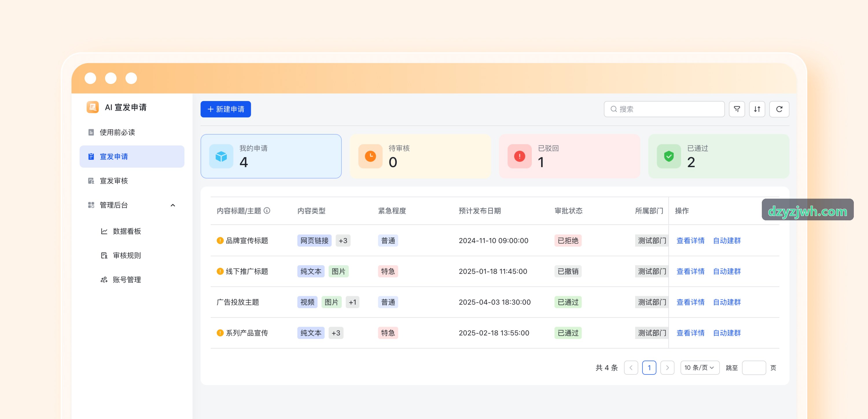Screen dimensions: 868x419
Task: Open the 10 条/页 page size dropdown
Action: tap(700, 367)
